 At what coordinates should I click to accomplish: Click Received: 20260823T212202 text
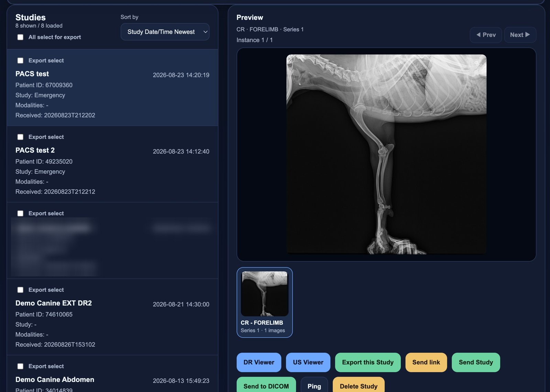[x=55, y=115]
